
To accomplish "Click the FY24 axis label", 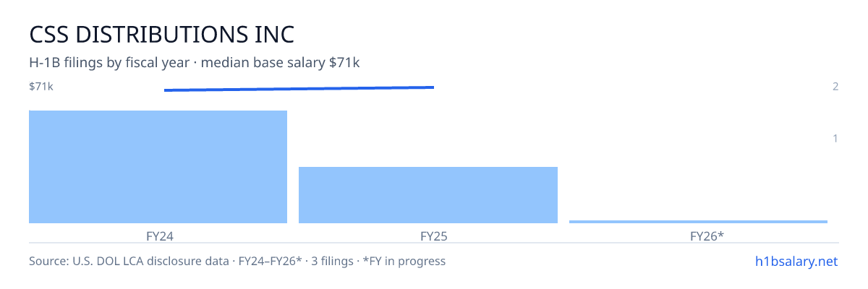I will [x=160, y=236].
